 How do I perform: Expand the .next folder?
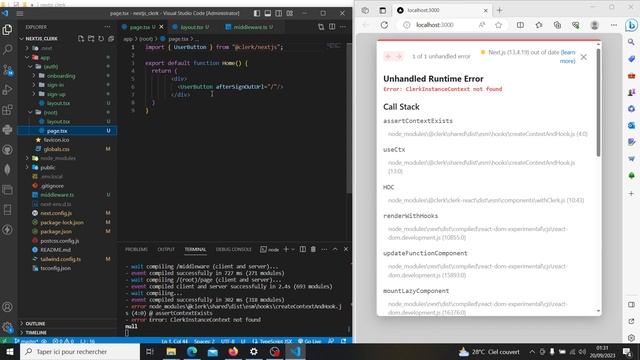pyautogui.click(x=27, y=48)
